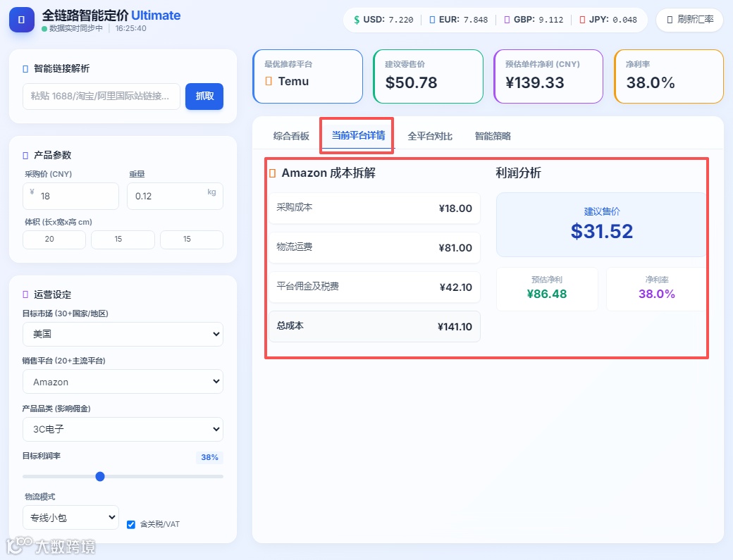Click the icon beside 智能链接解析 heading

[x=25, y=68]
